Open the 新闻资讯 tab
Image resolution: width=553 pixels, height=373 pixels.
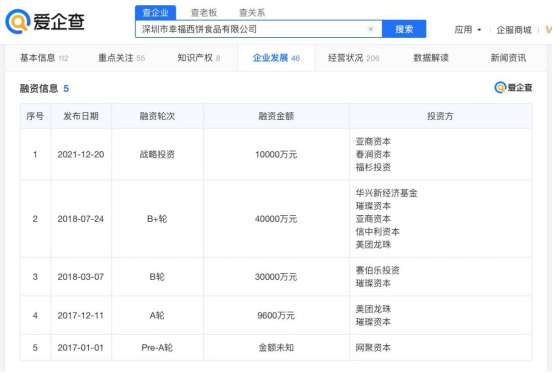pyautogui.click(x=508, y=58)
